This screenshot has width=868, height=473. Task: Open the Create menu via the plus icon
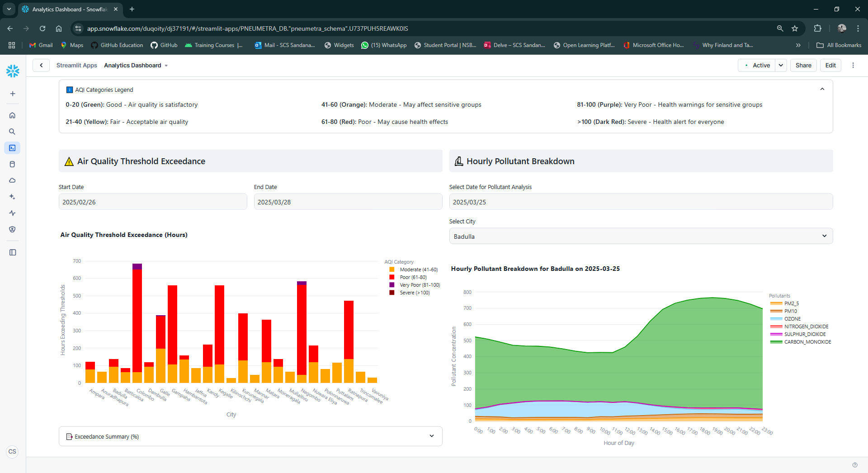pos(12,94)
